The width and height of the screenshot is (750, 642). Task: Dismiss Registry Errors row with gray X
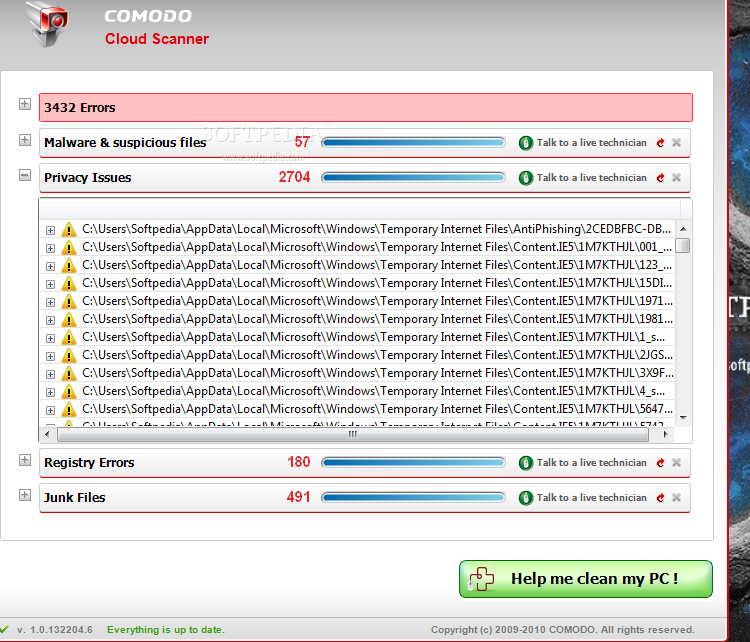[x=676, y=463]
